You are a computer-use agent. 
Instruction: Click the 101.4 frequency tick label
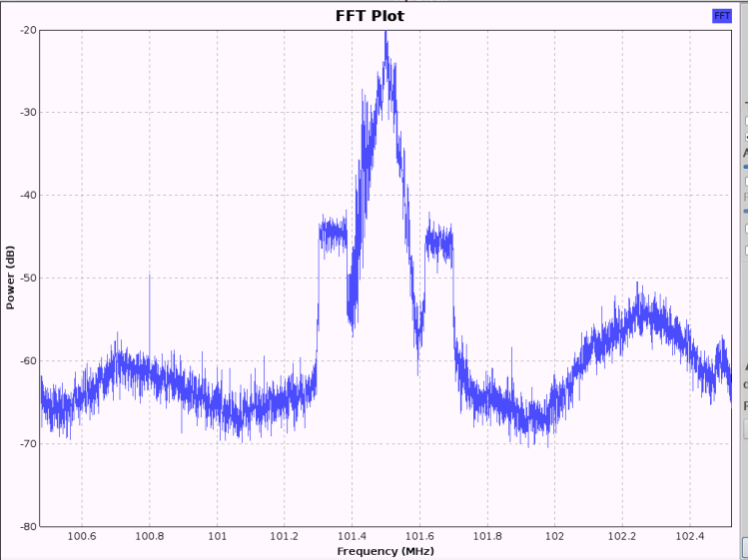(x=353, y=536)
